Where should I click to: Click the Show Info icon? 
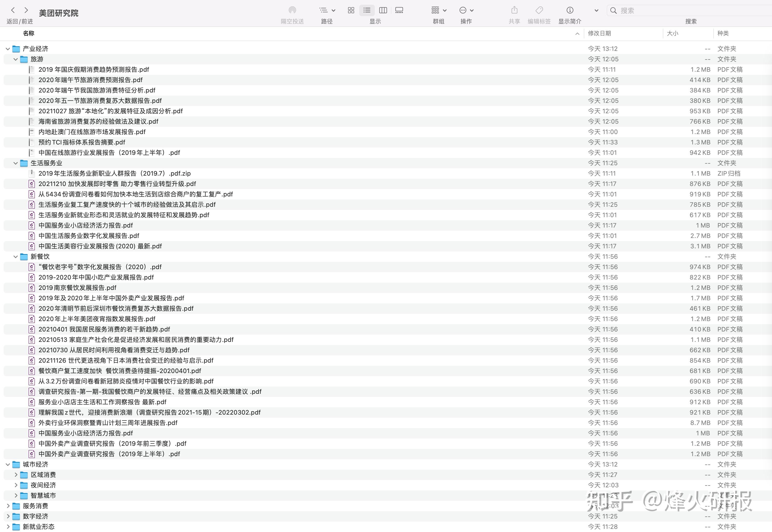[x=570, y=10]
